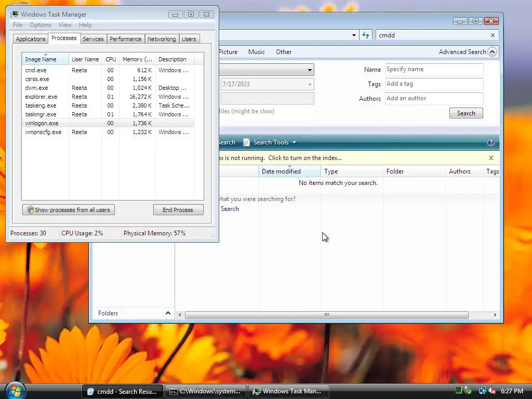Sort processes by Memory column
The image size is (532, 399).
(x=137, y=59)
